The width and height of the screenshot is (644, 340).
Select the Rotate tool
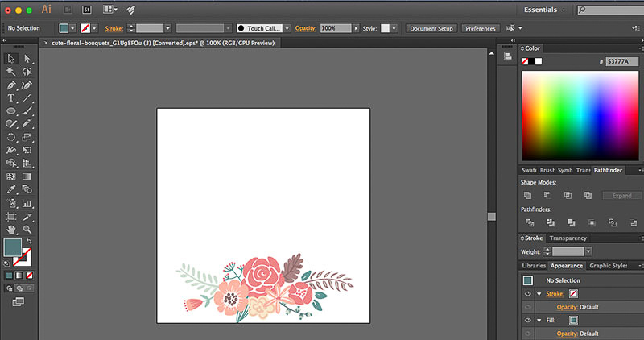(x=11, y=137)
